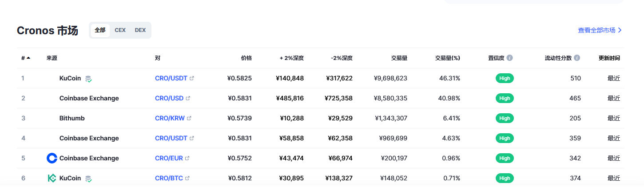Sort by the 更新时间 column header
Viewport: 644px width, 191px height.
[609, 58]
